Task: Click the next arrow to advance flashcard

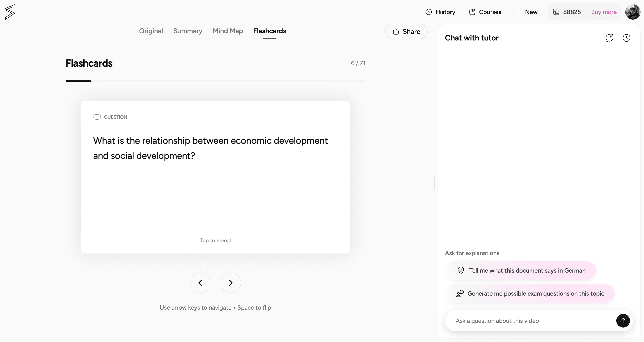Action: click(230, 282)
